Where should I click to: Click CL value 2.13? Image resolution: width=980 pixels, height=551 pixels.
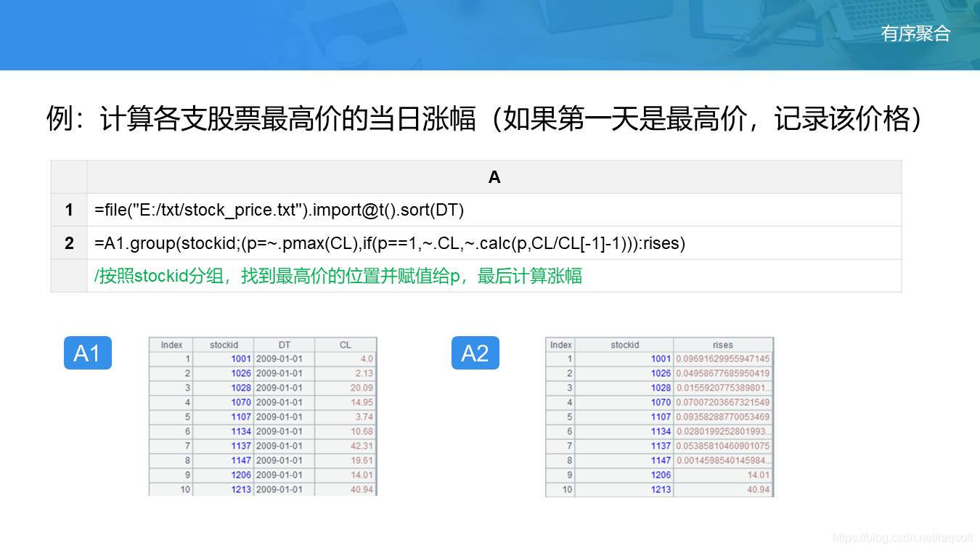click(364, 373)
